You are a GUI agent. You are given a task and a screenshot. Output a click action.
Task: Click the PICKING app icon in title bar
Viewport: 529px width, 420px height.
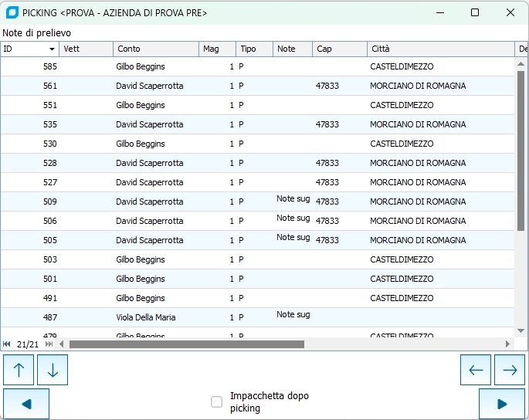point(12,12)
